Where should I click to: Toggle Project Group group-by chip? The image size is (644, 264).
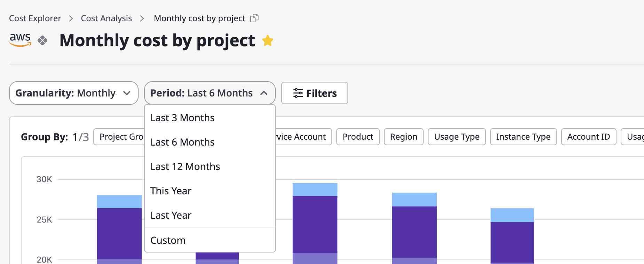pyautogui.click(x=119, y=137)
